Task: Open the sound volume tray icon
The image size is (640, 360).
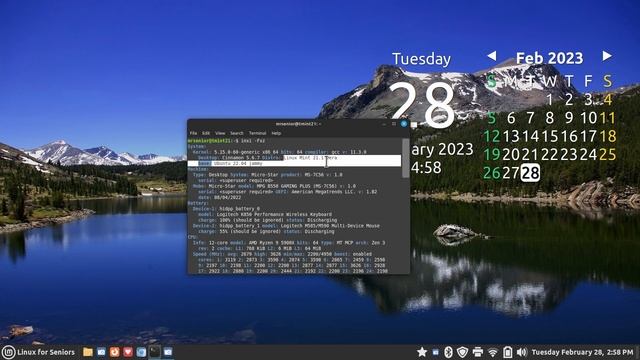Action: click(521, 352)
